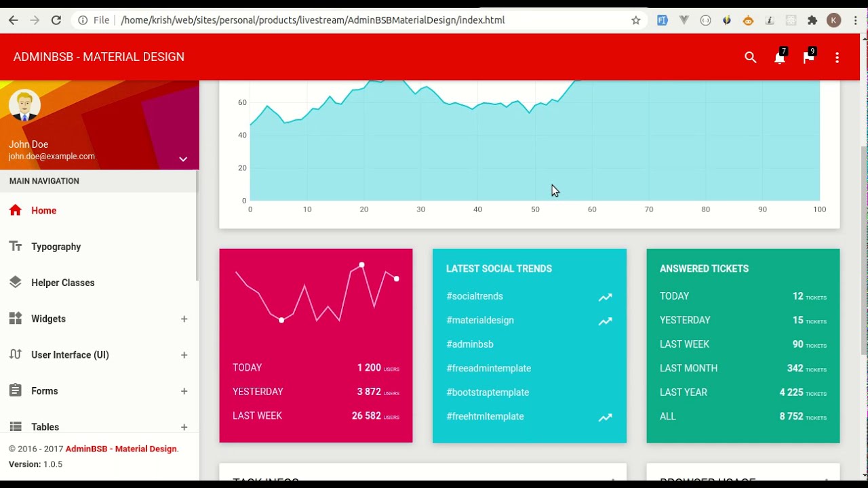Click the Helper Classes layers icon
The image size is (868, 488).
point(16,282)
